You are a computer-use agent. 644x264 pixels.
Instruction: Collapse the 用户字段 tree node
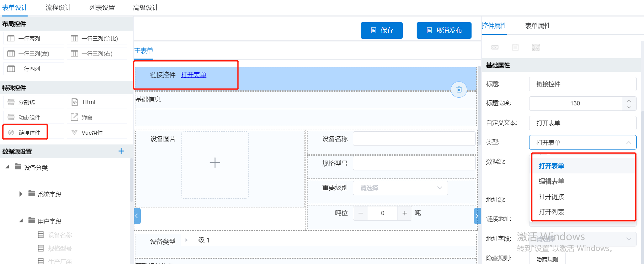tap(21, 221)
